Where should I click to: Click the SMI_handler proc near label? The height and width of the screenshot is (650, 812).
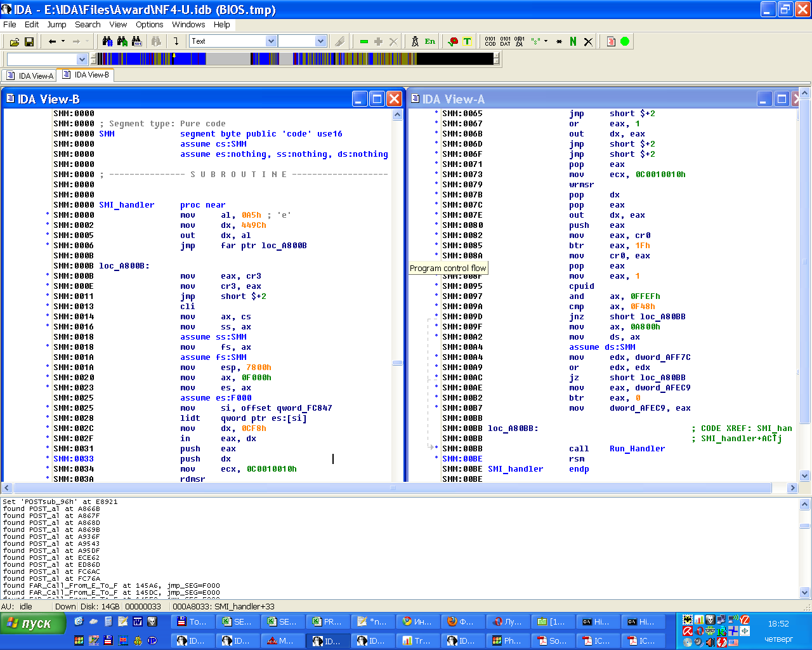[162, 205]
